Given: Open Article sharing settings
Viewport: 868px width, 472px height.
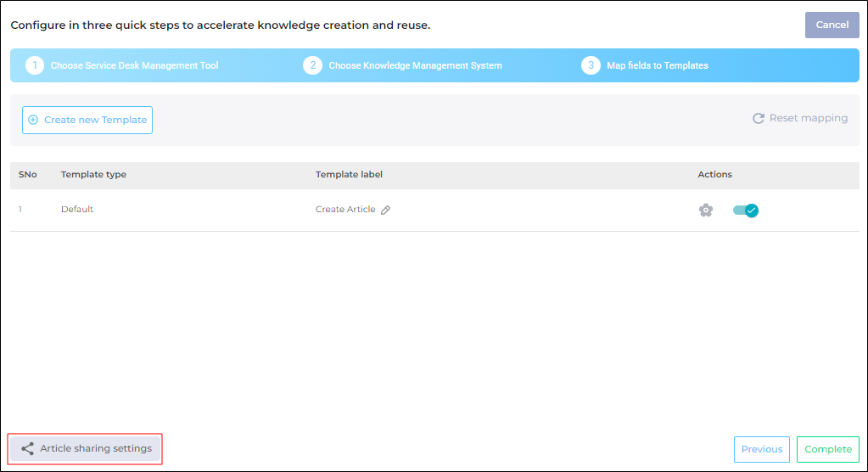Looking at the screenshot, I should pos(85,449).
